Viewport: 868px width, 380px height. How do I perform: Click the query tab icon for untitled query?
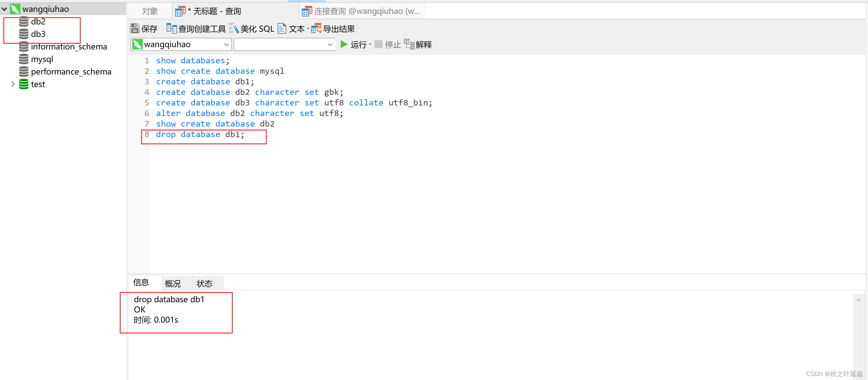(x=180, y=11)
